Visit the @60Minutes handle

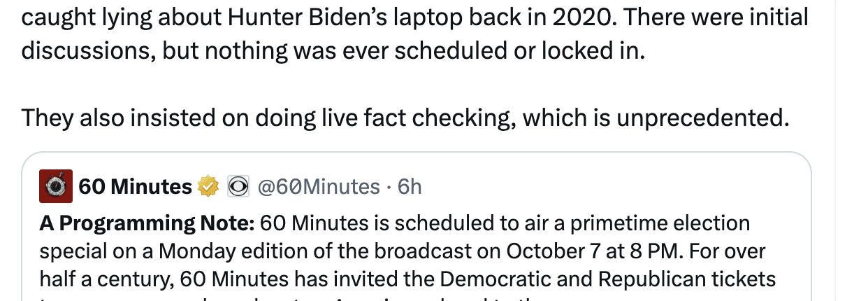319,187
